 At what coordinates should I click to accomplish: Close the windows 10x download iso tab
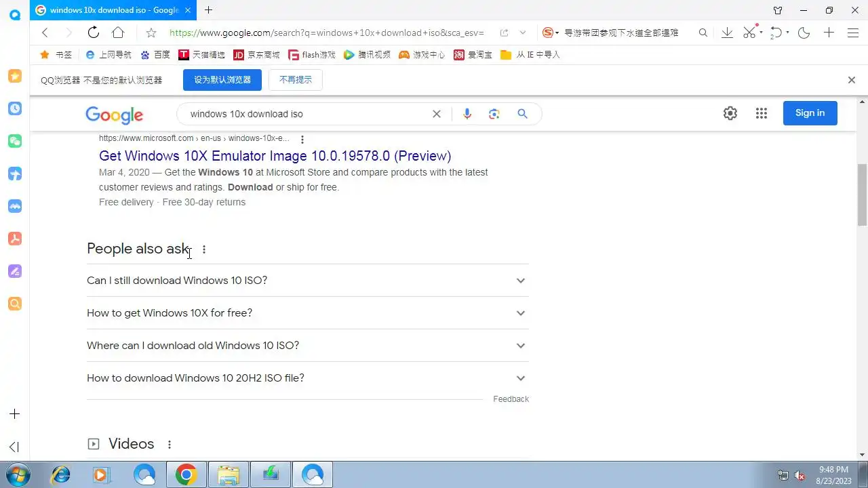pos(188,10)
